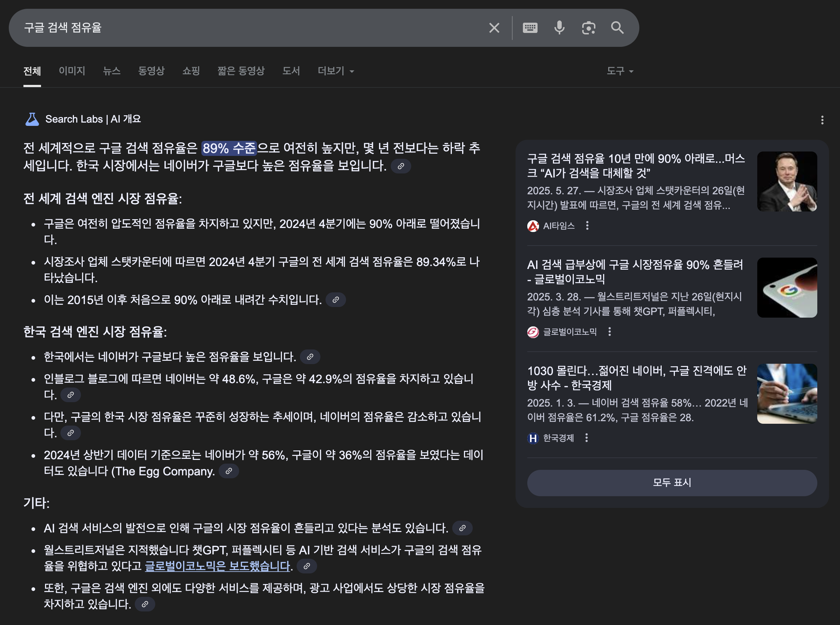840x625 pixels.
Task: Start voice search with the microphone icon
Action: 559,27
